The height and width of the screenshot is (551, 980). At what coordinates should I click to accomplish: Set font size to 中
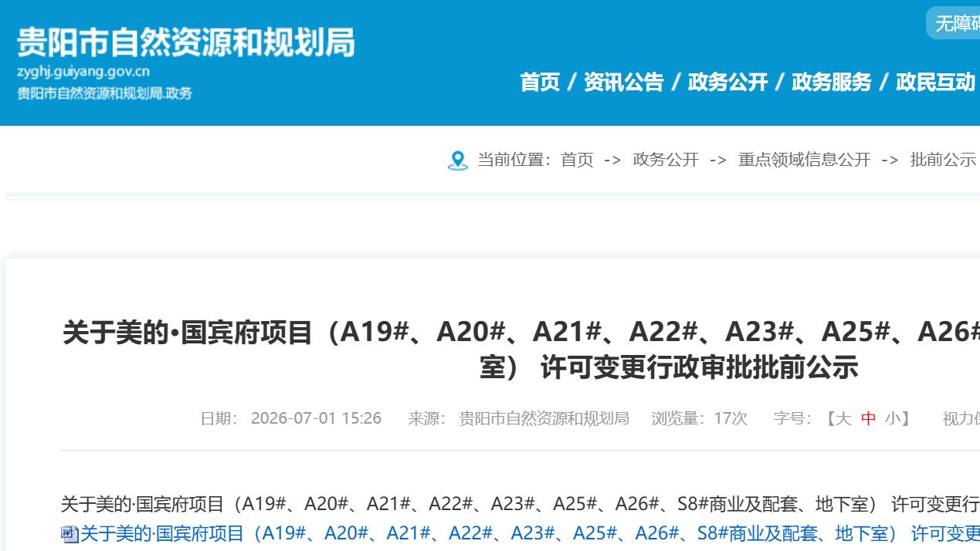[x=868, y=418]
